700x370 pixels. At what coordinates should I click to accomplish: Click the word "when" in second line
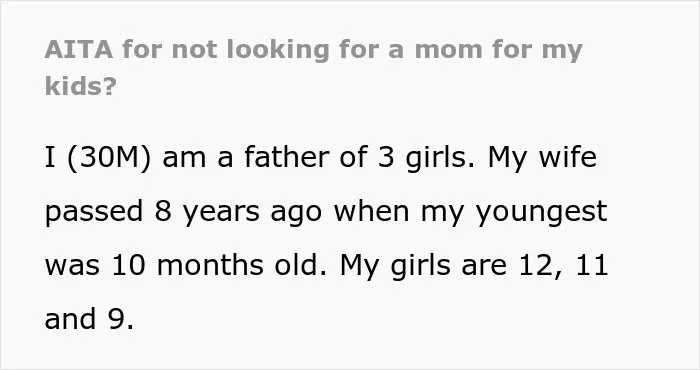[x=371, y=211]
